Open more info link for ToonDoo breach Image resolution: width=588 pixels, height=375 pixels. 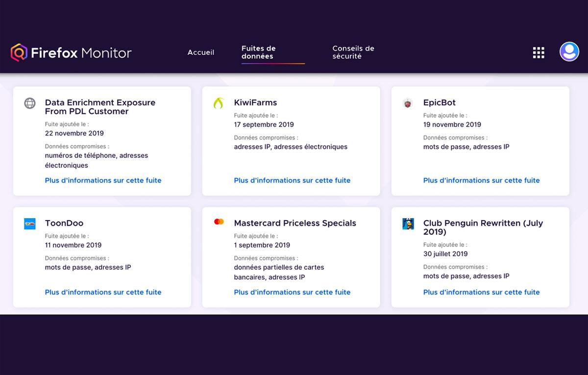(103, 292)
